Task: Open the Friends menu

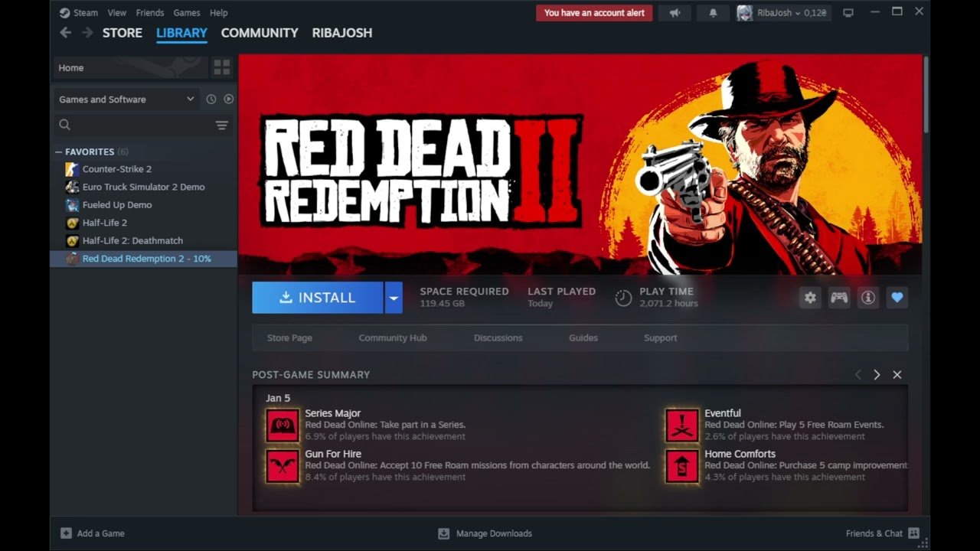Action: 150,13
